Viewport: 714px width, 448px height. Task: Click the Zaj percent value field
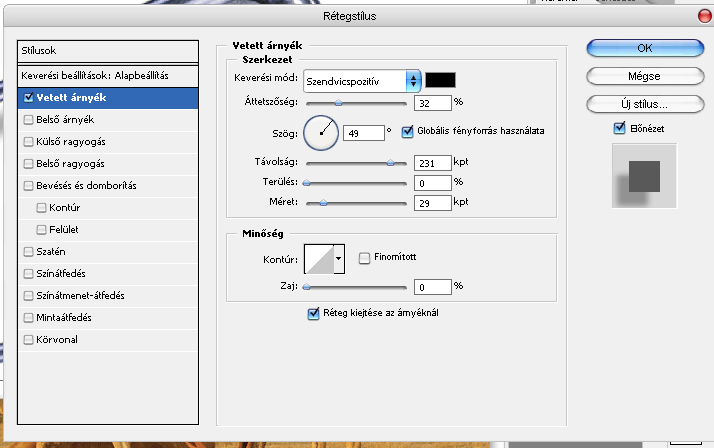pos(433,287)
